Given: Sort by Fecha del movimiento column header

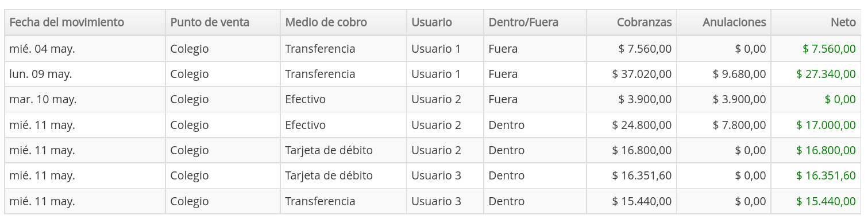Looking at the screenshot, I should tap(85, 22).
